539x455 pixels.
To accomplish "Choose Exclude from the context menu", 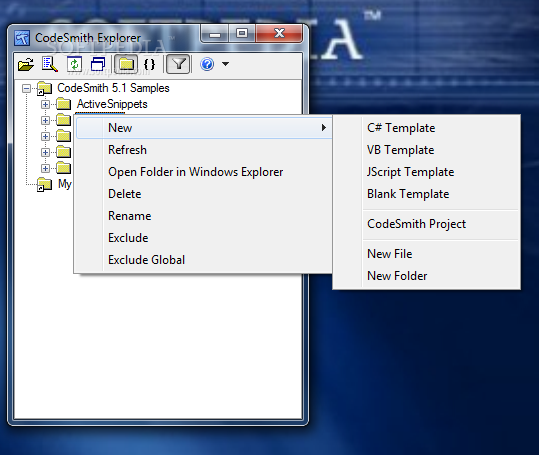I will (x=204, y=238).
